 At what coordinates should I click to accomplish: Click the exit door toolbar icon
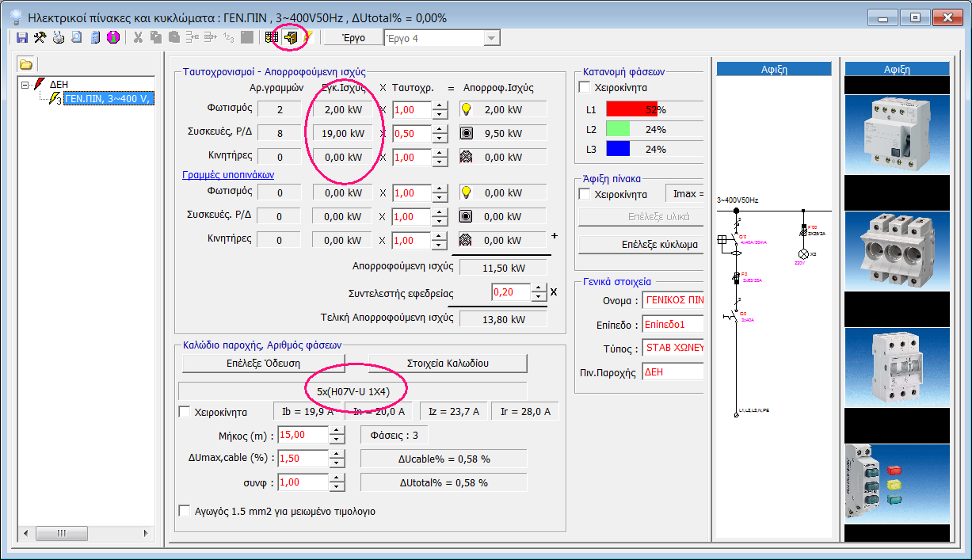pyautogui.click(x=292, y=37)
